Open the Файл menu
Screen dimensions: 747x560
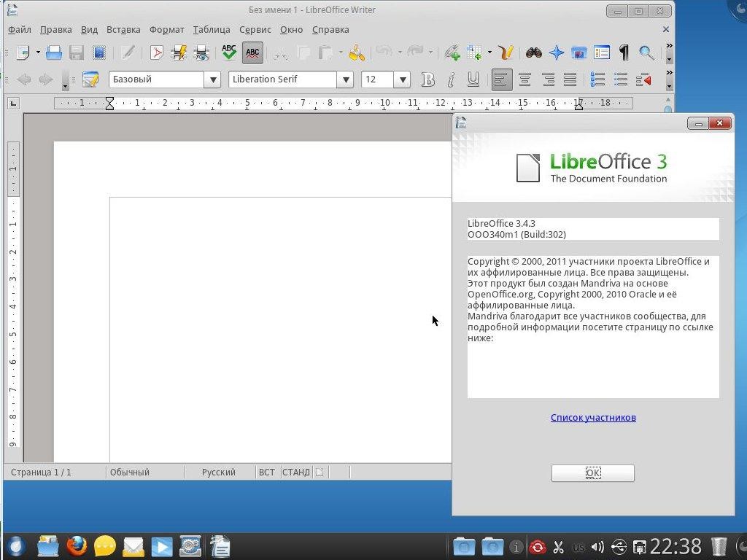pyautogui.click(x=20, y=29)
